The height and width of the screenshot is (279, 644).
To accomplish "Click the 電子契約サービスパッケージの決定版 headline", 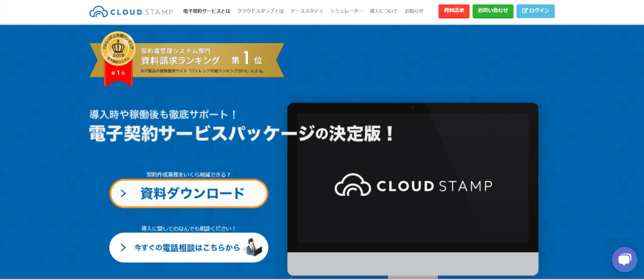I will (242, 134).
